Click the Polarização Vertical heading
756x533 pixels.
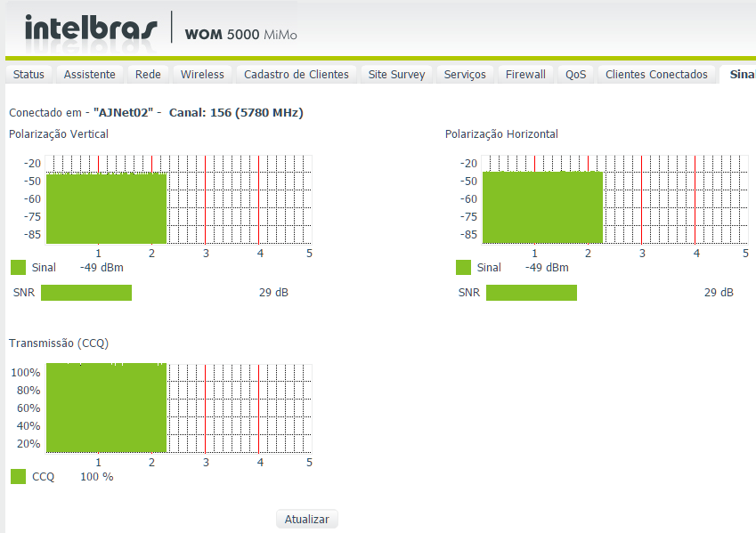[x=59, y=134]
